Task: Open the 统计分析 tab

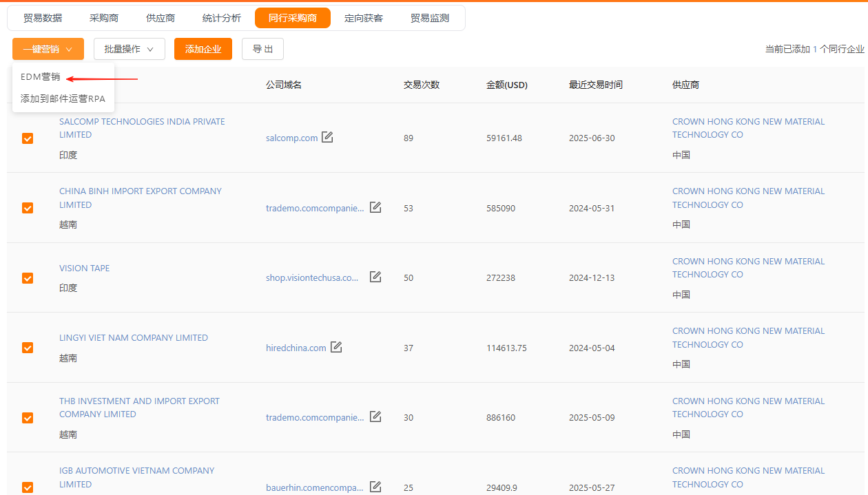Action: (222, 18)
